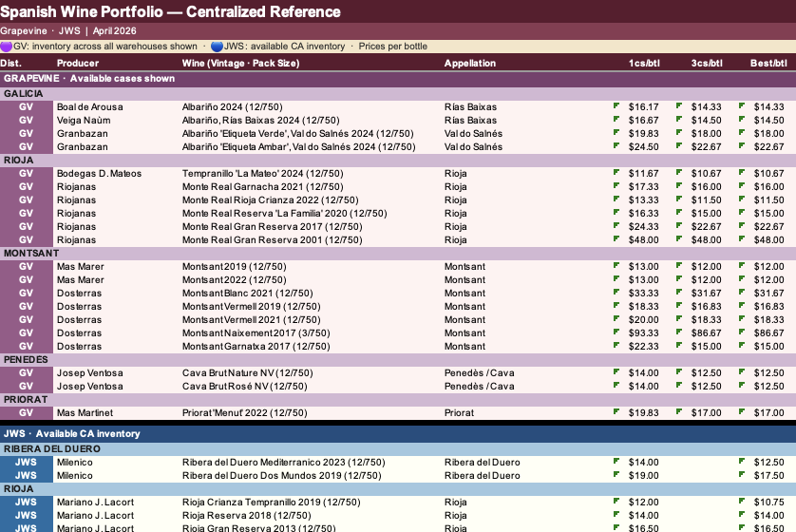The width and height of the screenshot is (796, 532).
Task: Click the 'Bodegas D. Mateos' producer cell
Action: pyautogui.click(x=99, y=174)
